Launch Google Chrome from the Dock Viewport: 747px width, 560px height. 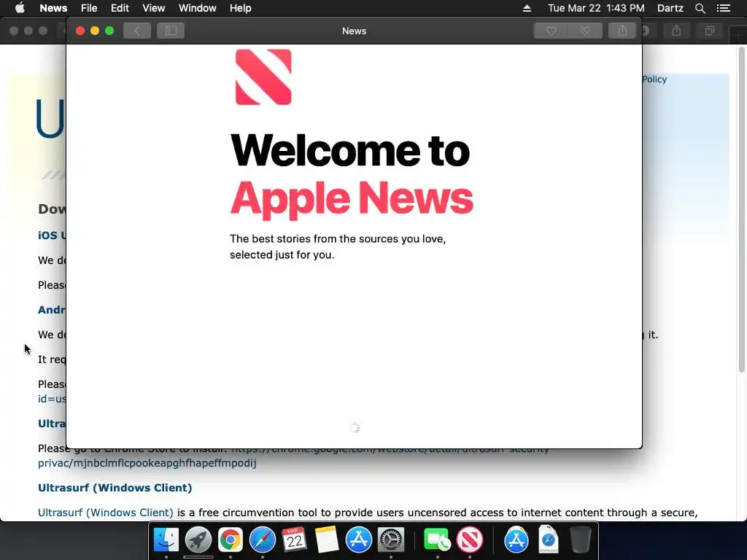231,540
